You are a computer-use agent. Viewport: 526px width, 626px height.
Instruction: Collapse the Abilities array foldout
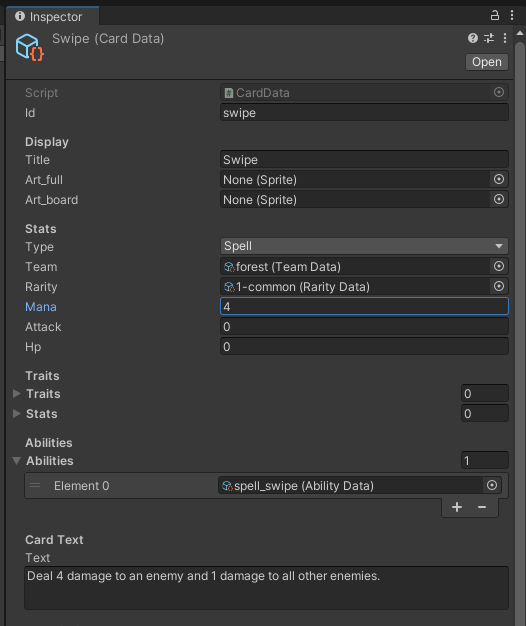[x=16, y=461]
